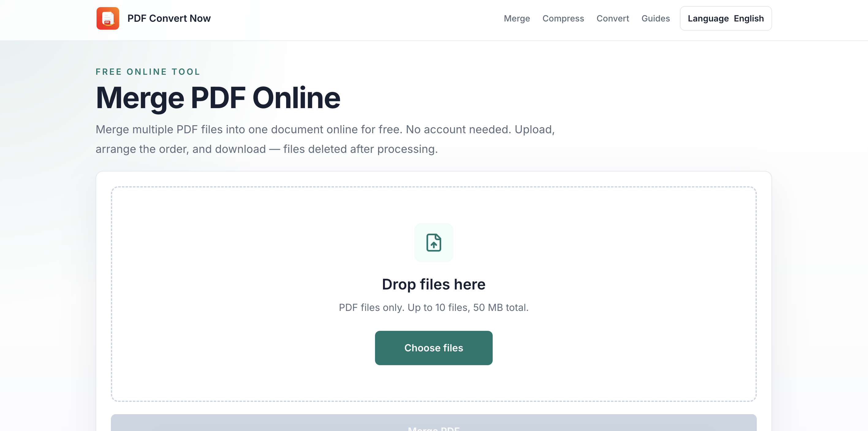Open the Convert nav item
Image resolution: width=868 pixels, height=431 pixels.
pyautogui.click(x=612, y=18)
